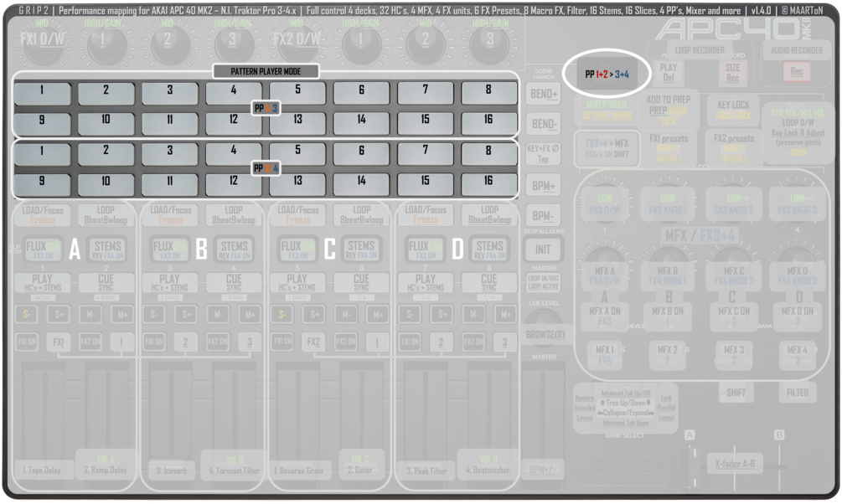This screenshot has width=842, height=504.
Task: Click the MFX 1 FX4 button
Action: 605,355
